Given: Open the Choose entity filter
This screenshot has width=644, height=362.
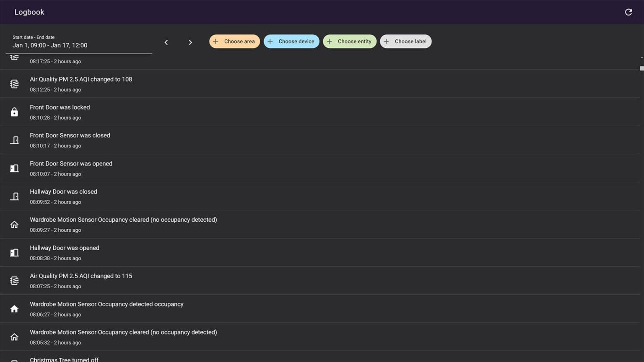Looking at the screenshot, I should [349, 41].
